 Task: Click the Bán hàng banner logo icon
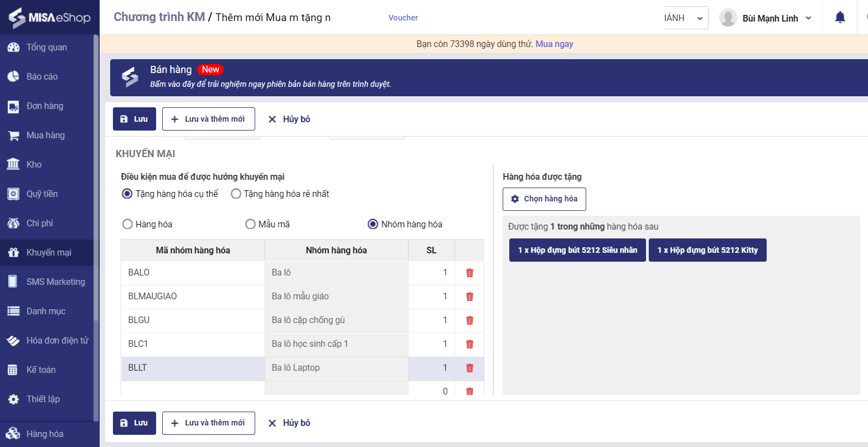pos(130,77)
